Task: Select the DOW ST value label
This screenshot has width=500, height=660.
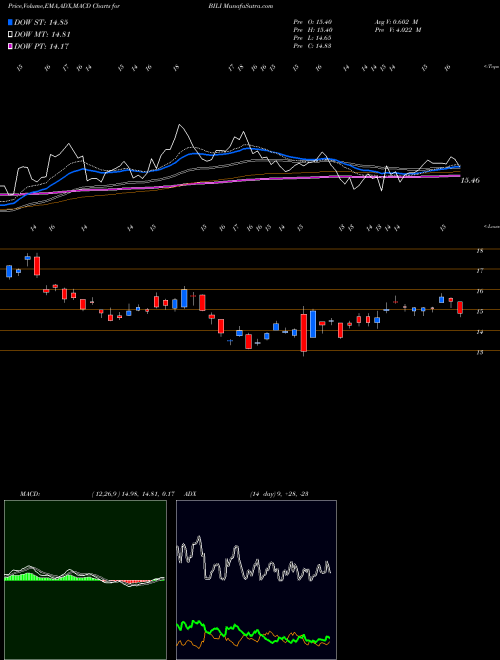Action: [41, 22]
